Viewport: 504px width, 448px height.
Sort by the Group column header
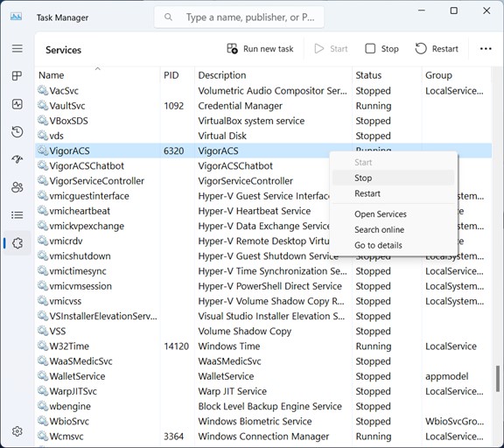point(456,75)
